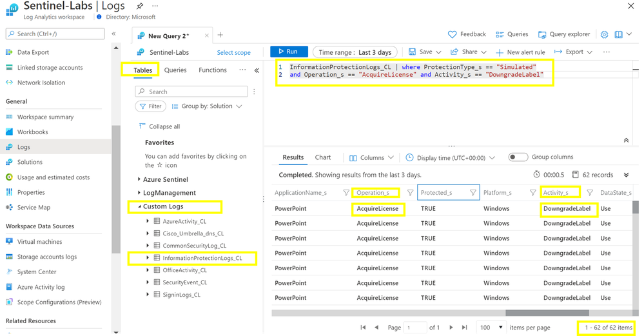Go to the last results page
644x336 pixels.
pyautogui.click(x=464, y=328)
